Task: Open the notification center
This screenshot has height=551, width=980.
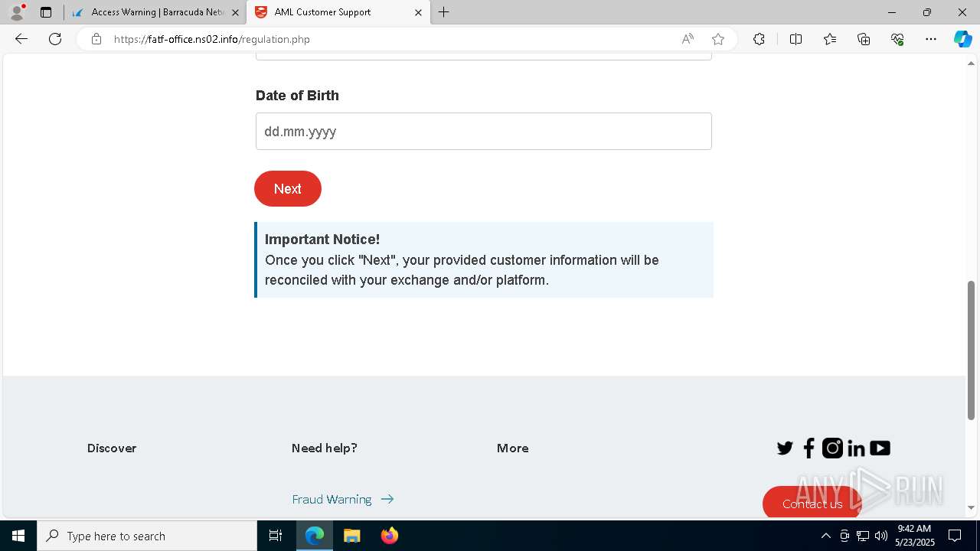Action: pos(955,536)
